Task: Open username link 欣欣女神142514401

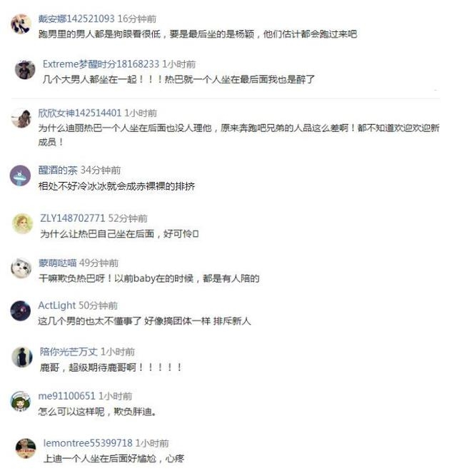Action: click(x=80, y=113)
